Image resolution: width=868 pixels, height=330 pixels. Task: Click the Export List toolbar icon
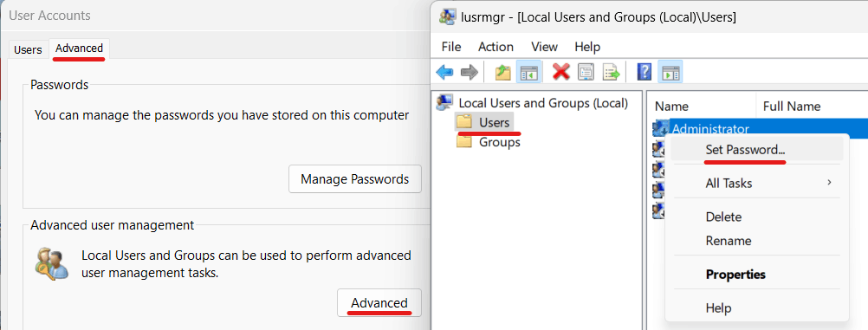pyautogui.click(x=611, y=72)
